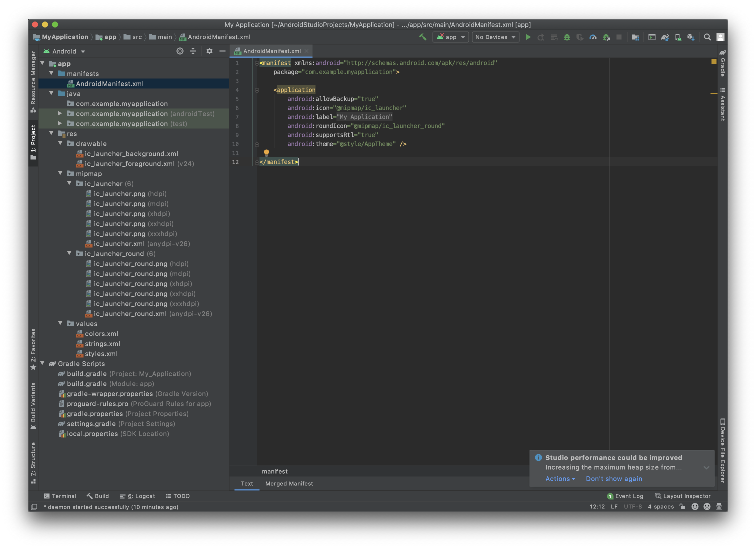Click the project panel settings gear icon
Image resolution: width=756 pixels, height=549 pixels.
[x=209, y=51]
